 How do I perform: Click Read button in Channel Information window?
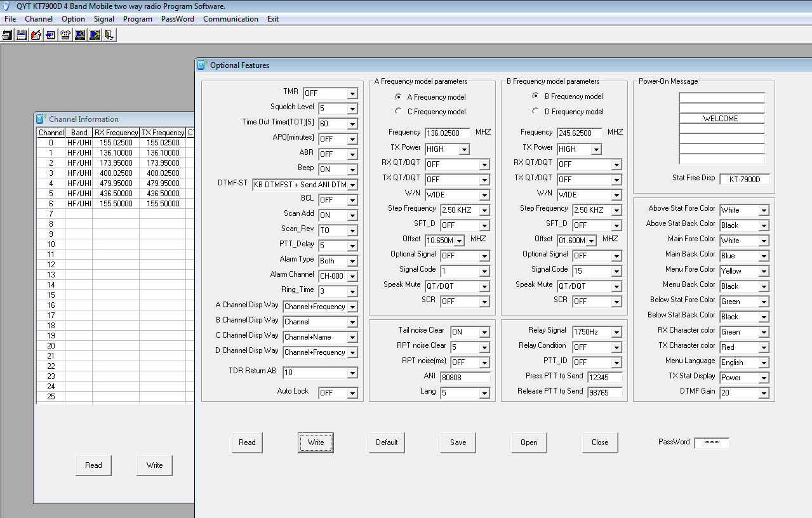pyautogui.click(x=93, y=465)
